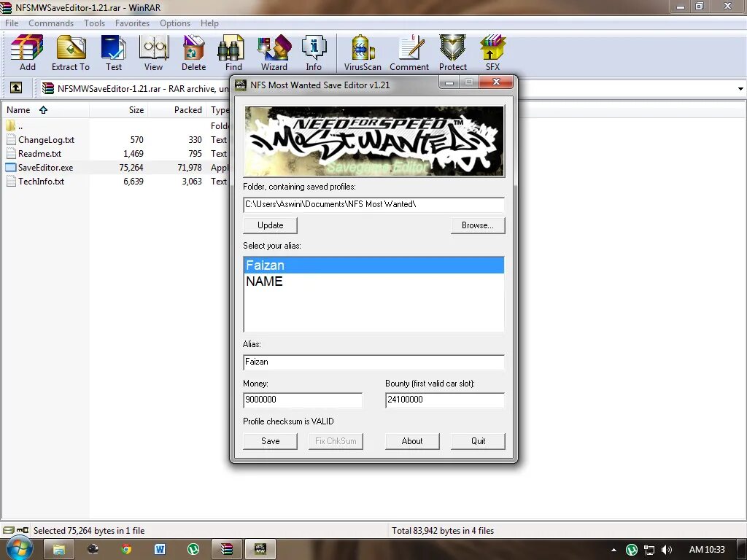The height and width of the screenshot is (560, 747).
Task: Click the status bar drive/key icon
Action: click(15, 530)
